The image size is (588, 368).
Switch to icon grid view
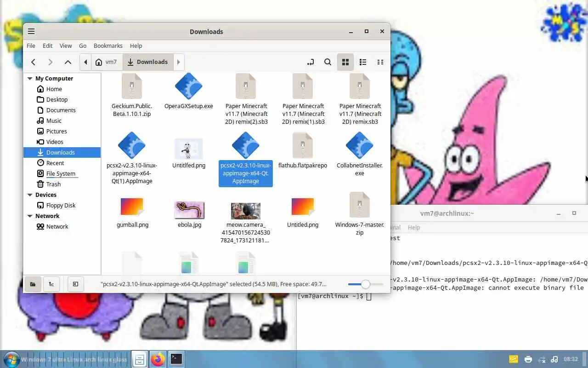click(345, 62)
